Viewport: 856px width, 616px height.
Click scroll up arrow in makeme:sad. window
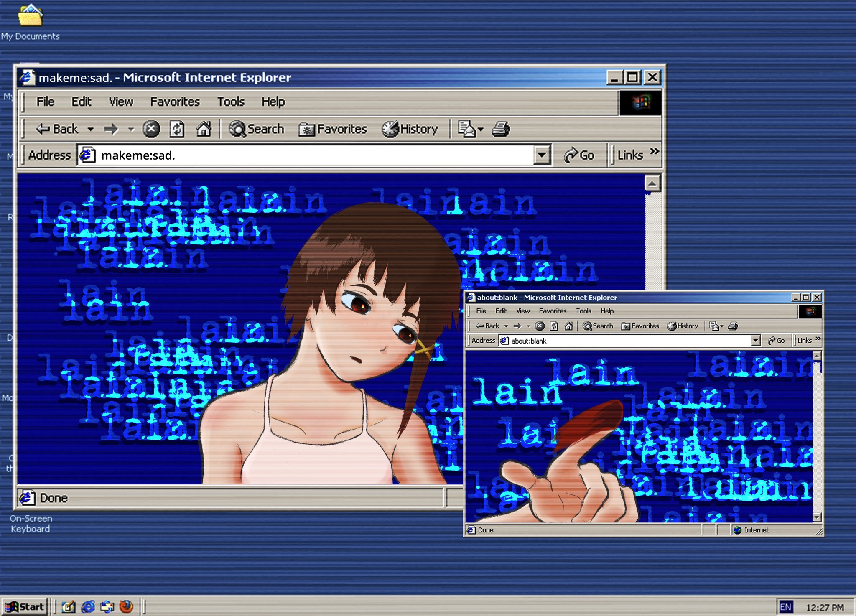pos(652,183)
